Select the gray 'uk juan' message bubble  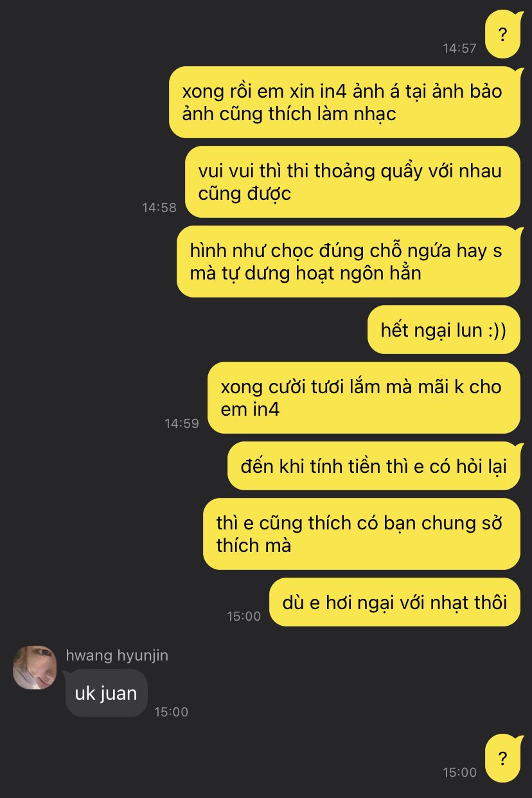click(107, 693)
